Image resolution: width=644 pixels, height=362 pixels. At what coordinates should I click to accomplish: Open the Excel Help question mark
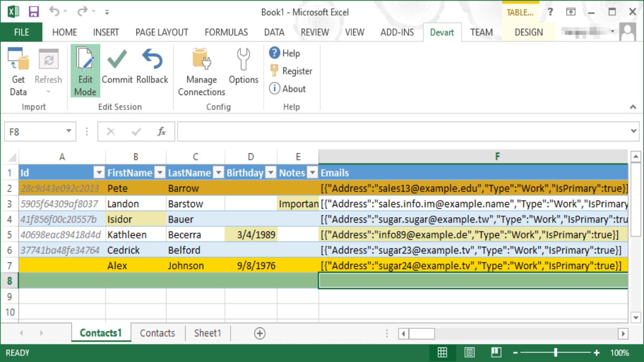point(551,12)
